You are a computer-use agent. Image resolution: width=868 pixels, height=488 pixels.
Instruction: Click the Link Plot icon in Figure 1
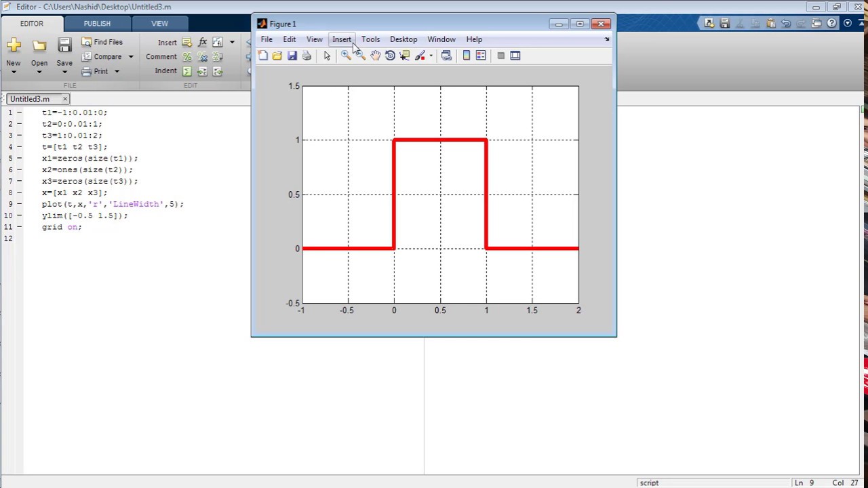pyautogui.click(x=446, y=56)
